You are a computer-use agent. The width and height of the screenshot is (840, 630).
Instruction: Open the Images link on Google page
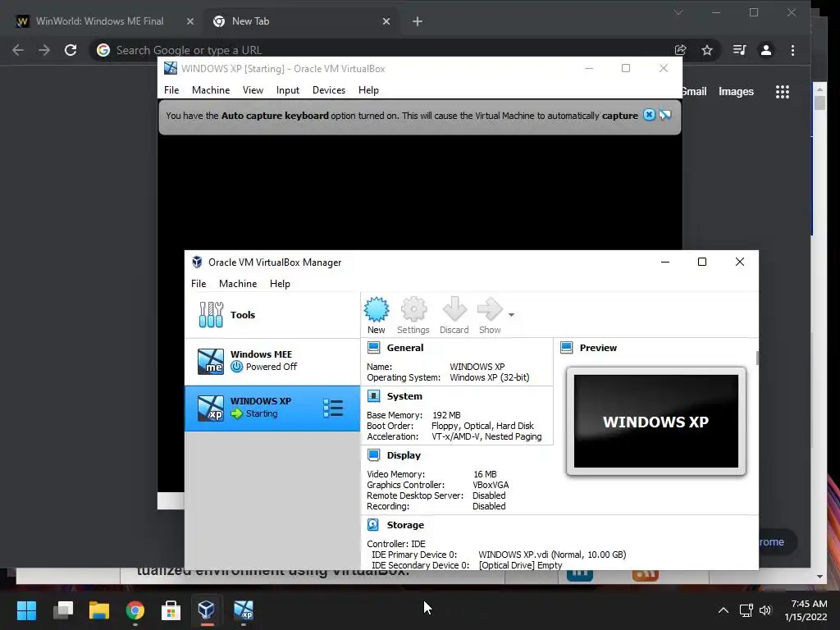pos(736,92)
